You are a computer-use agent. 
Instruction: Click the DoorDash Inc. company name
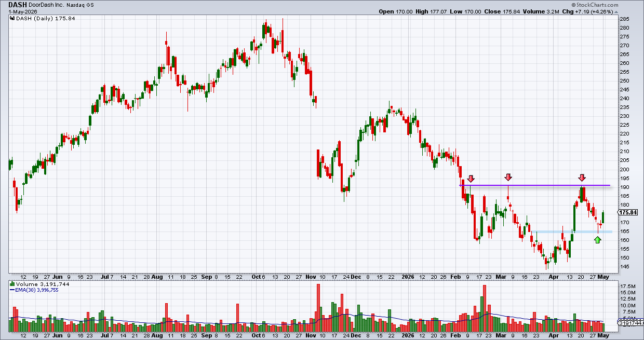click(x=48, y=4)
